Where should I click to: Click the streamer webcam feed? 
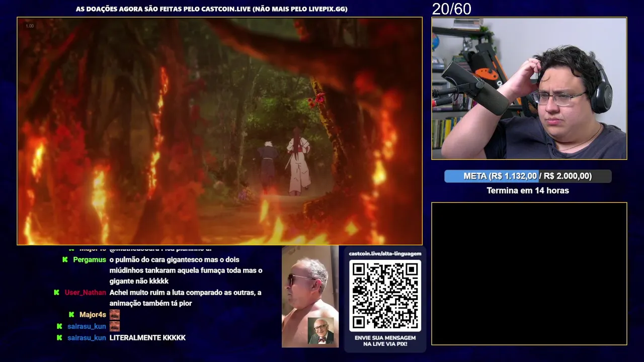coord(529,88)
